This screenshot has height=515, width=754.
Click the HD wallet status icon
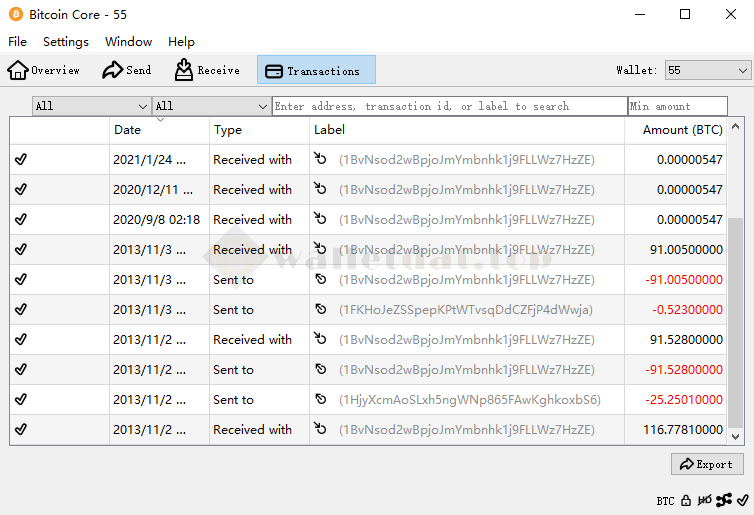704,500
